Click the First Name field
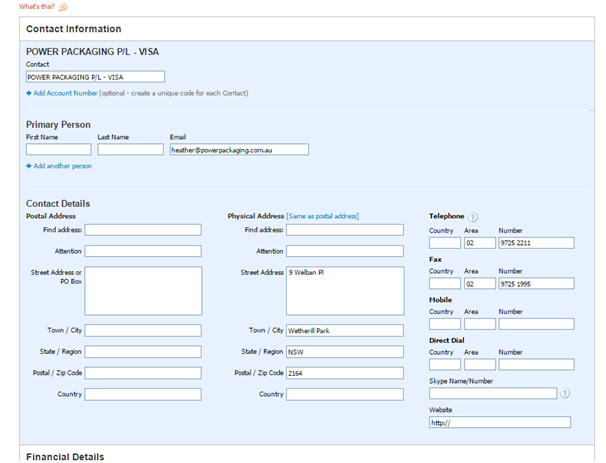 click(x=58, y=149)
